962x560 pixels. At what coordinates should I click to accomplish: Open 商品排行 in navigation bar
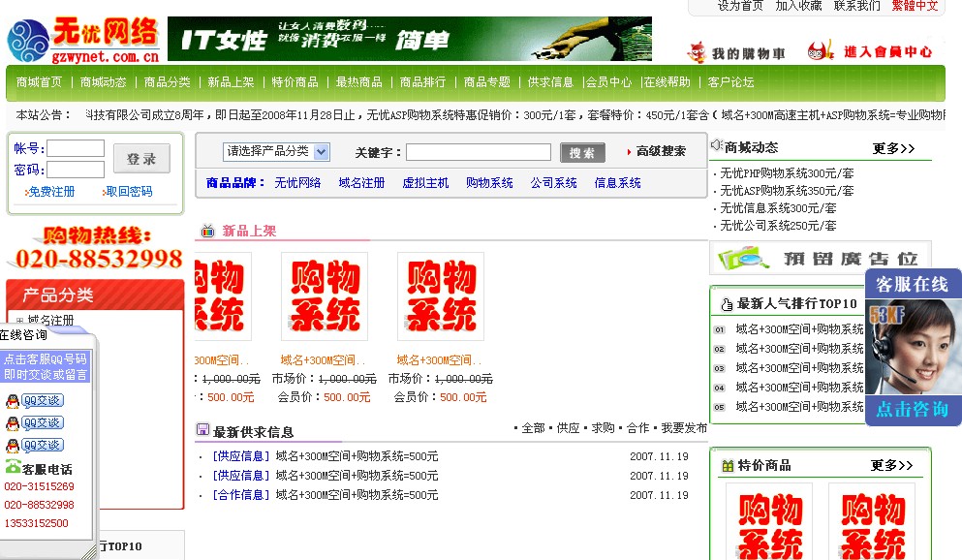pos(422,82)
